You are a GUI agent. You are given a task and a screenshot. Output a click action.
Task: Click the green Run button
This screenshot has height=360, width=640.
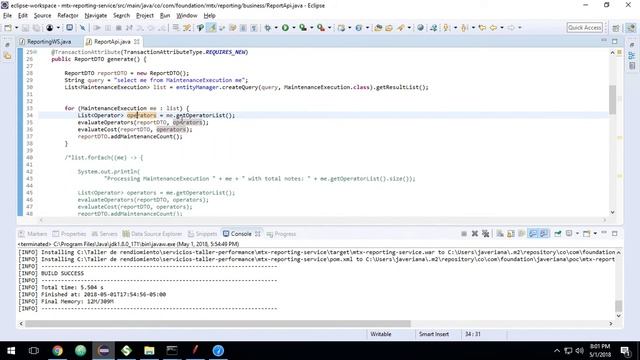(x=285, y=28)
